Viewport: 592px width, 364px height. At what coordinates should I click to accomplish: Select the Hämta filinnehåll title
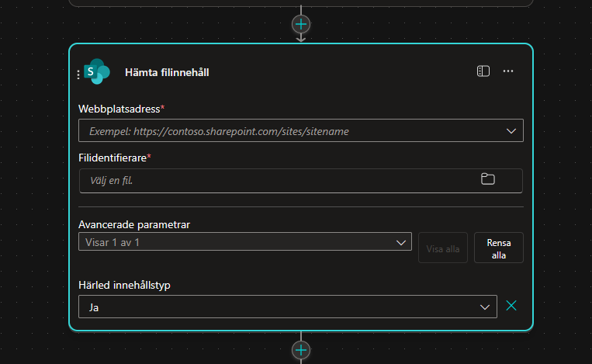167,72
